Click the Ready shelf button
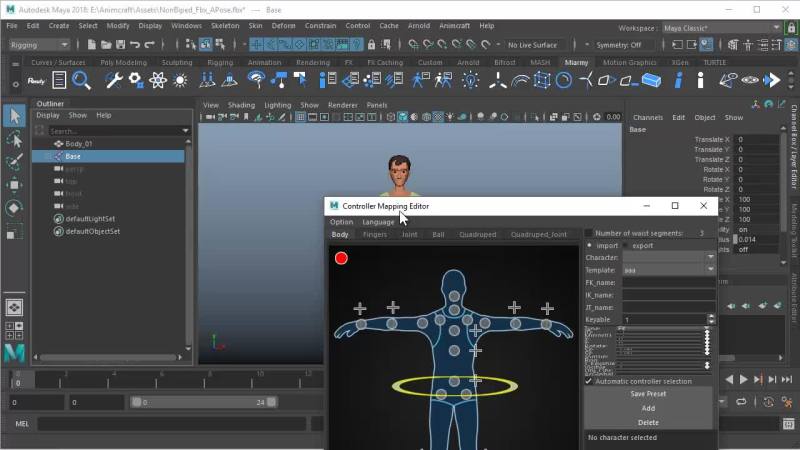800x450 pixels. coord(36,81)
